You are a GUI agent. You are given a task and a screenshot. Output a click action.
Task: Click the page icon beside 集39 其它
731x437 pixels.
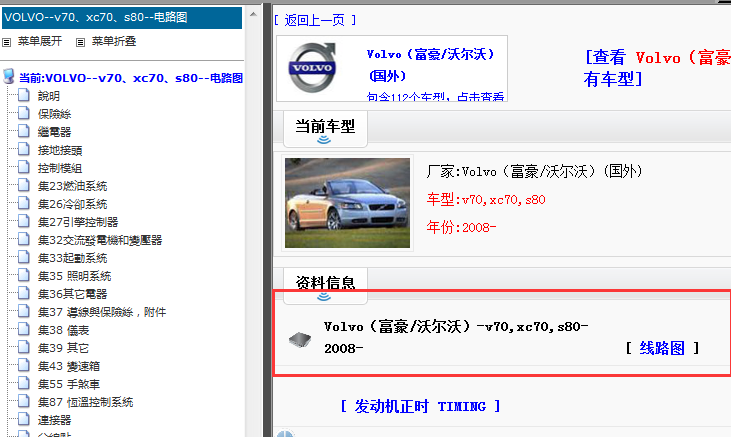point(24,347)
